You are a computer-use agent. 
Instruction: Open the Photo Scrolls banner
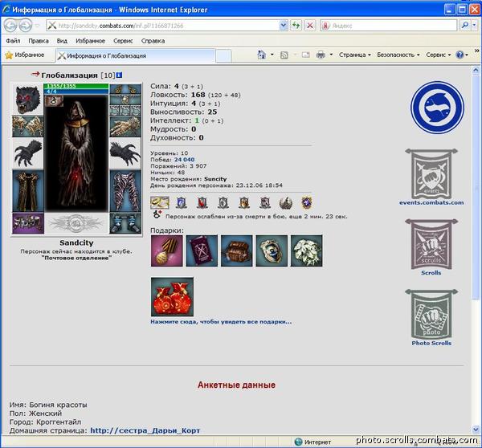pos(431,317)
